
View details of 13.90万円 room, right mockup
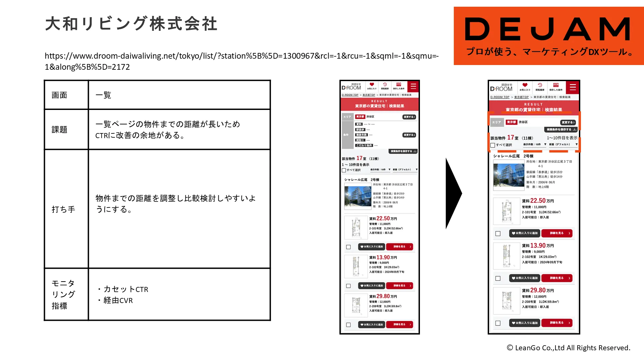point(557,278)
